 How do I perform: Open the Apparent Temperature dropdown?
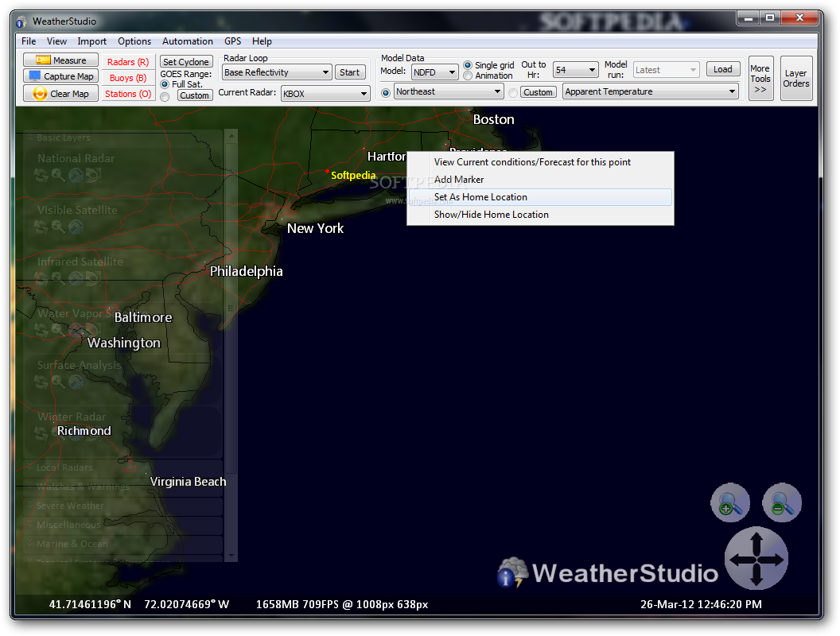tap(651, 91)
